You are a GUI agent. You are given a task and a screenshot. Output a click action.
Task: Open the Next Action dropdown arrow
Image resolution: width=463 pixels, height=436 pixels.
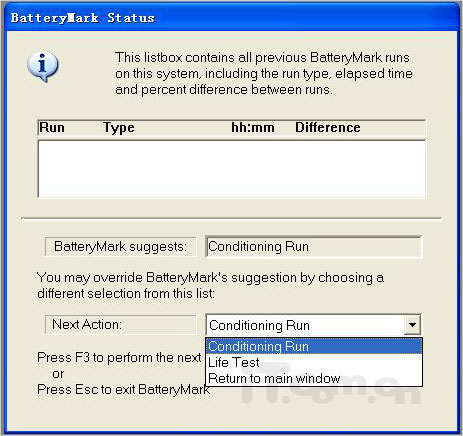tap(412, 325)
